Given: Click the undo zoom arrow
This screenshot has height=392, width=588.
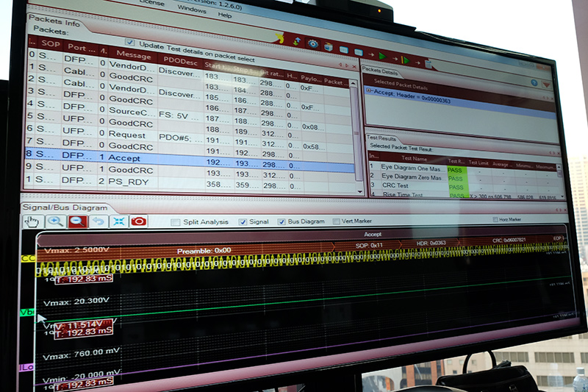Looking at the screenshot, I should pos(98,221).
